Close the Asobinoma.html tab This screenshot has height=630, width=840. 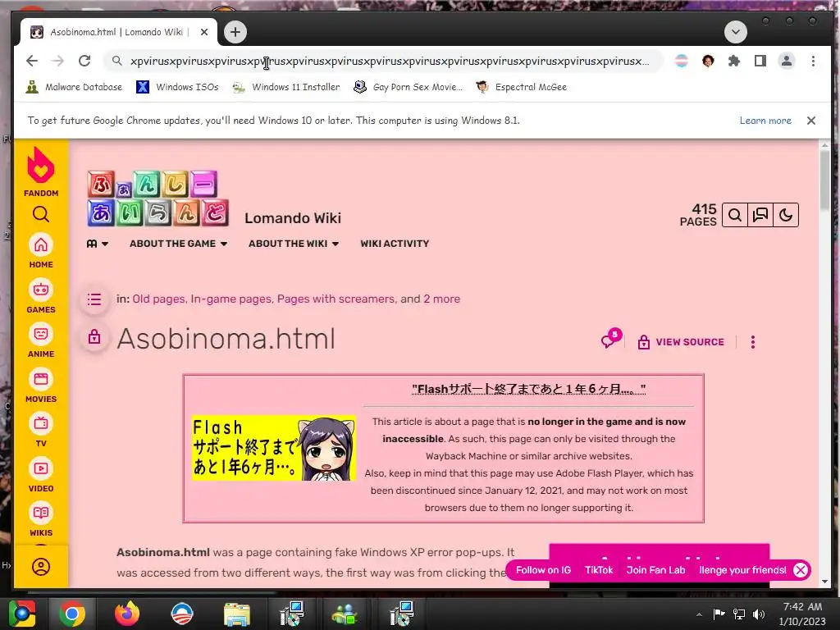pos(204,32)
